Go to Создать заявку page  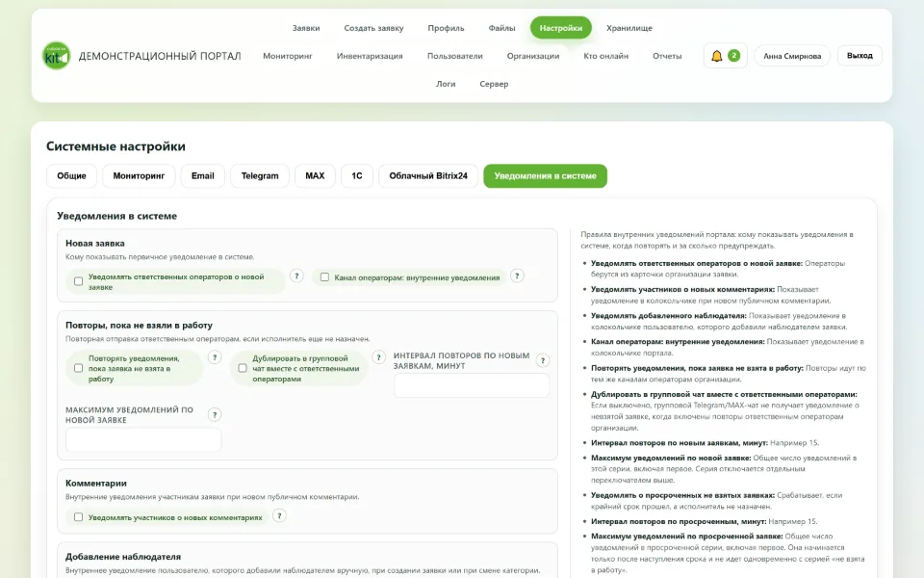[x=373, y=28]
